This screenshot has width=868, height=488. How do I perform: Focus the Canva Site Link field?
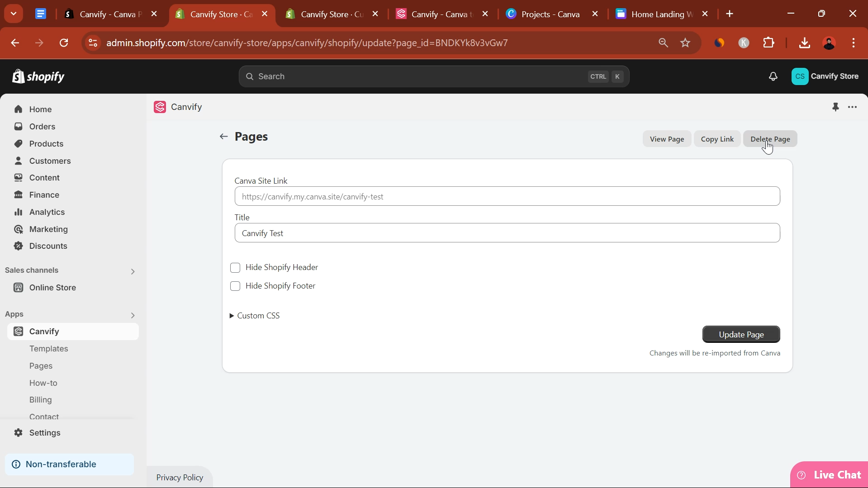pos(507,196)
